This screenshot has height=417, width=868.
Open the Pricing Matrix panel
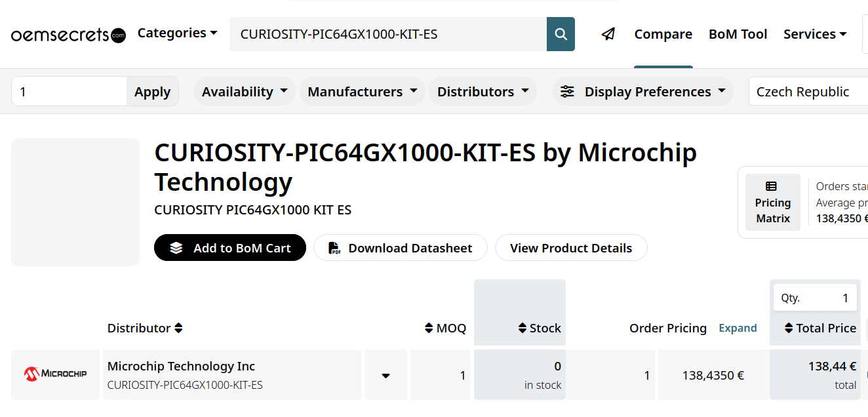coord(773,202)
